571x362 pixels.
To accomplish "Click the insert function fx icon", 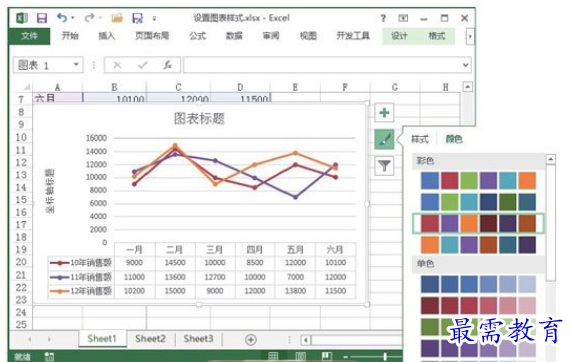I will (167, 65).
